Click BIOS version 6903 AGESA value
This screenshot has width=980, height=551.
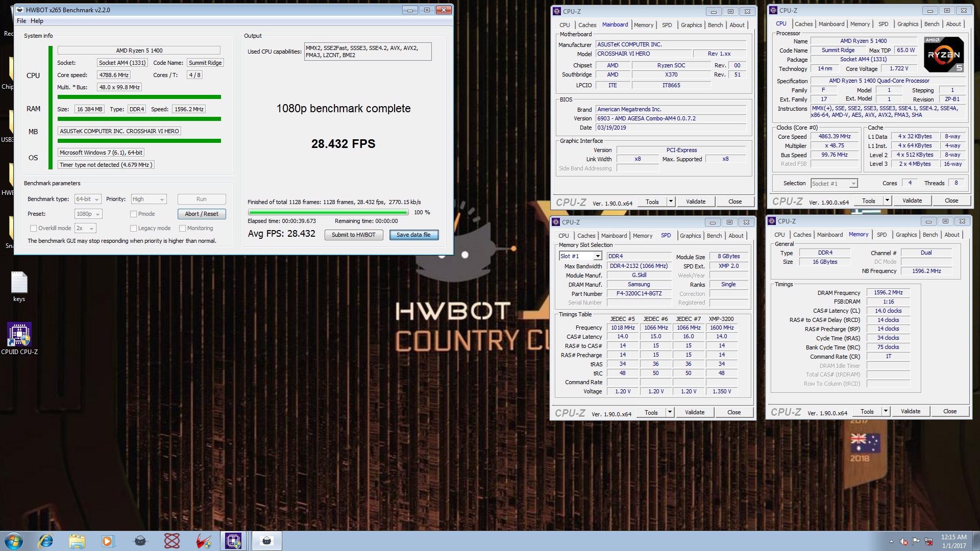(x=671, y=118)
